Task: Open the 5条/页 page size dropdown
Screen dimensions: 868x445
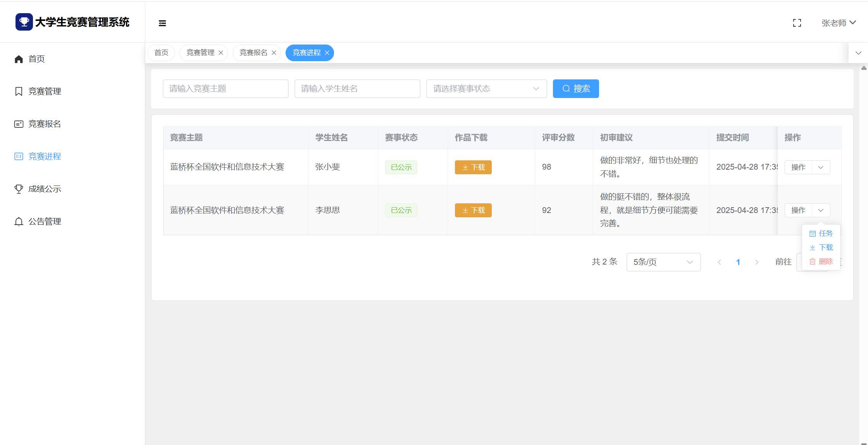Action: coord(663,262)
